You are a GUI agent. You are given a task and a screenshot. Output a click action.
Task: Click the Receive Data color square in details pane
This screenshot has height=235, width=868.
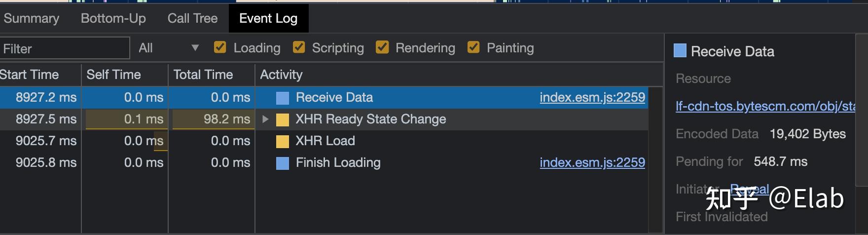pos(680,50)
